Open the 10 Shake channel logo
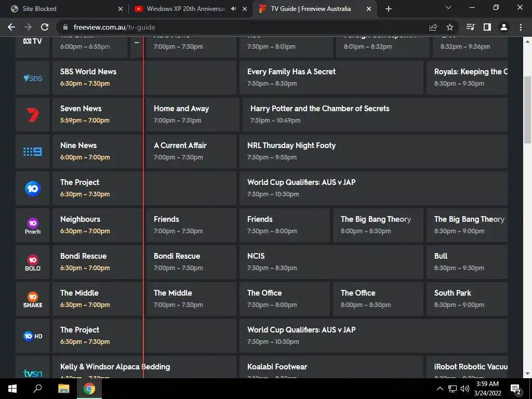532x399 pixels. pos(33,299)
